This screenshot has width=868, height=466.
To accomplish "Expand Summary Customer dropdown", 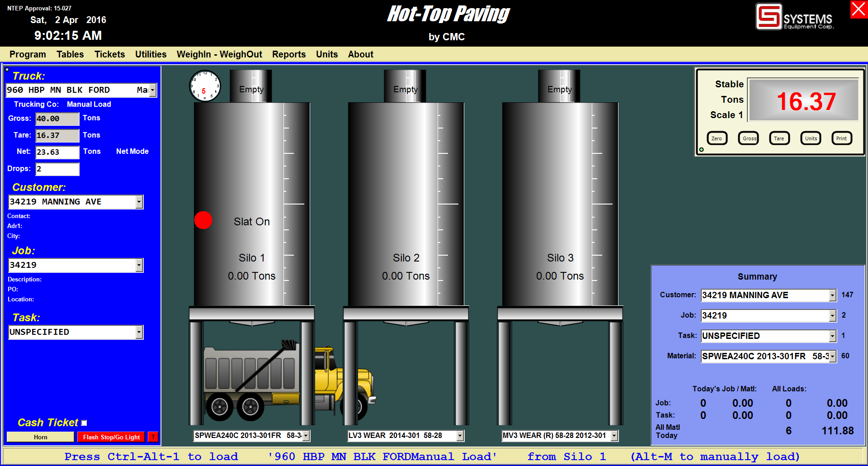I will click(x=833, y=295).
